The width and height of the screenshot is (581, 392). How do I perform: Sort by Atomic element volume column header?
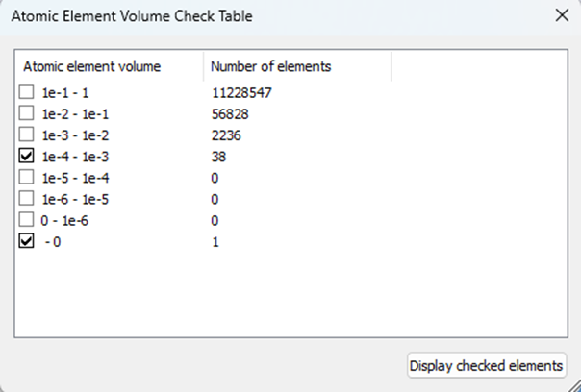click(x=110, y=66)
